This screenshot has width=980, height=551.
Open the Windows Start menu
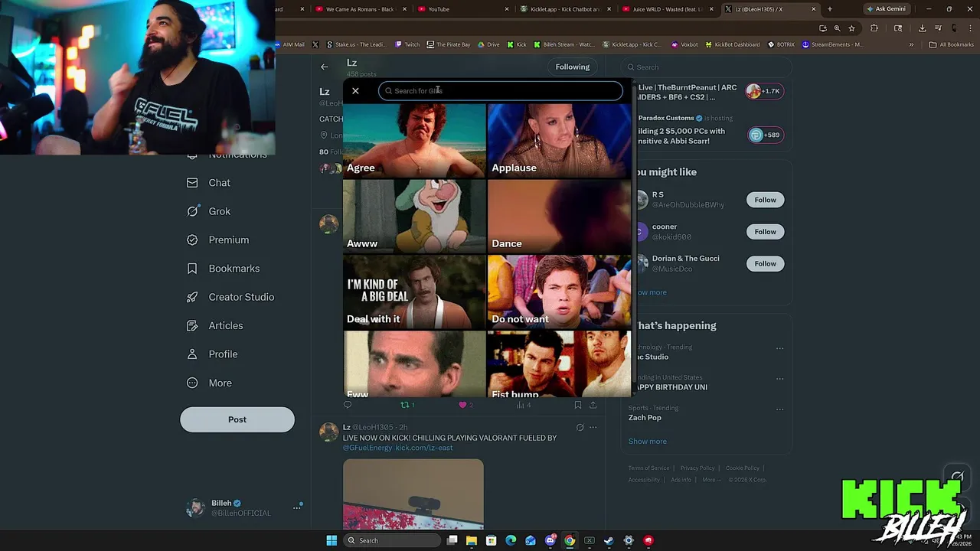tap(332, 540)
